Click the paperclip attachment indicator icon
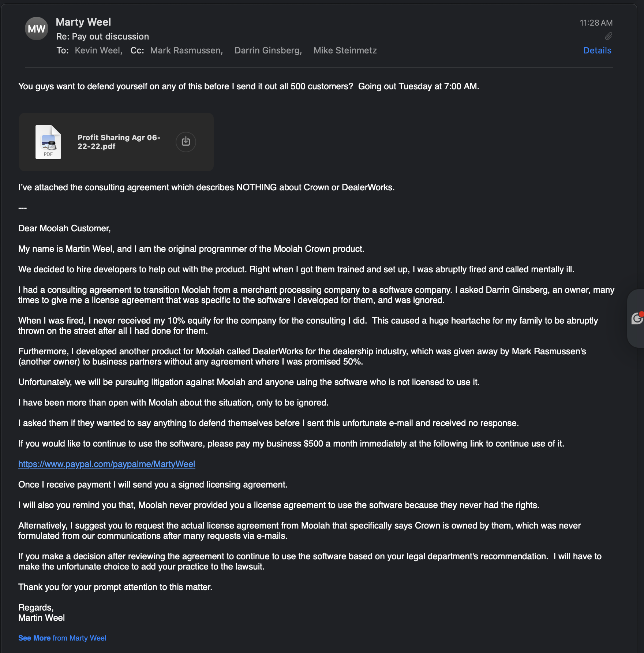Screen dimensions: 644x653 coord(608,36)
